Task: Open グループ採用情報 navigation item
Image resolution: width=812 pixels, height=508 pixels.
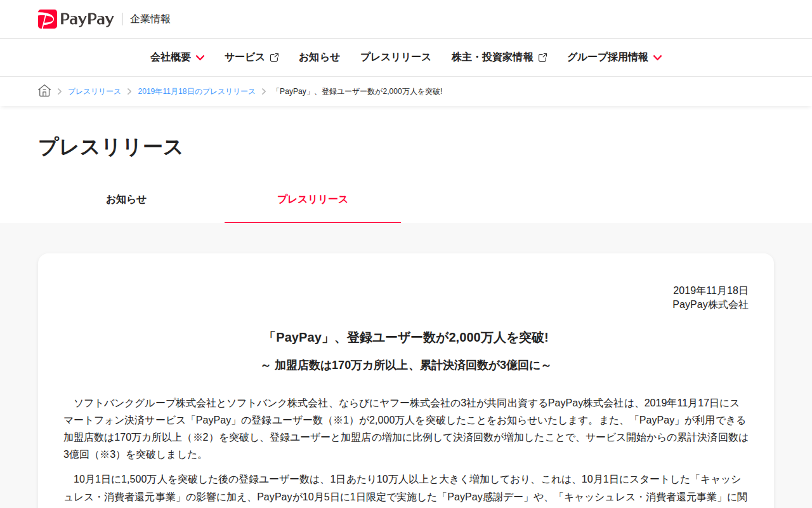Action: coord(614,57)
